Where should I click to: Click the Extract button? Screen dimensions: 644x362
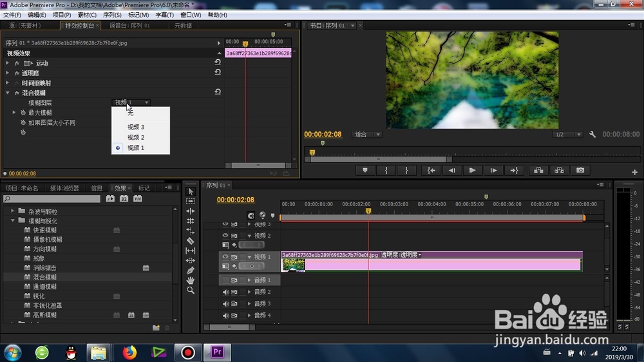(x=560, y=170)
